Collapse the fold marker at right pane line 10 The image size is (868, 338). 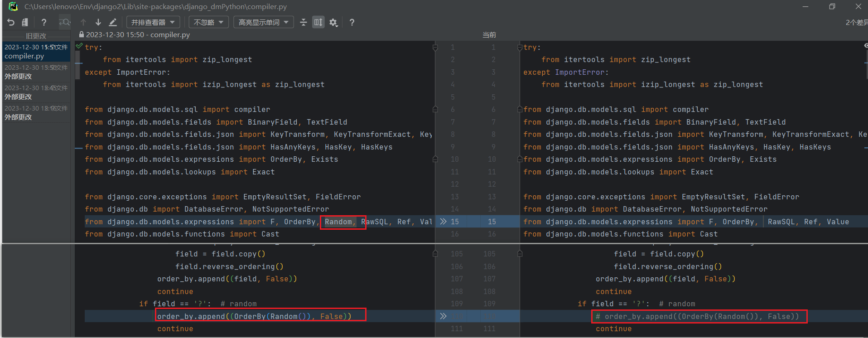coord(520,159)
